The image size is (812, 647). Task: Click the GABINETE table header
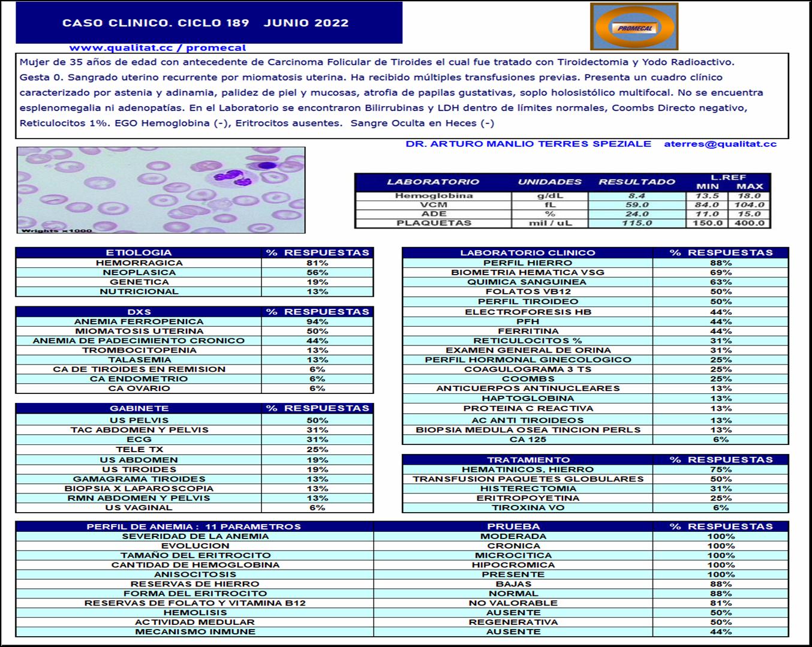coord(139,408)
